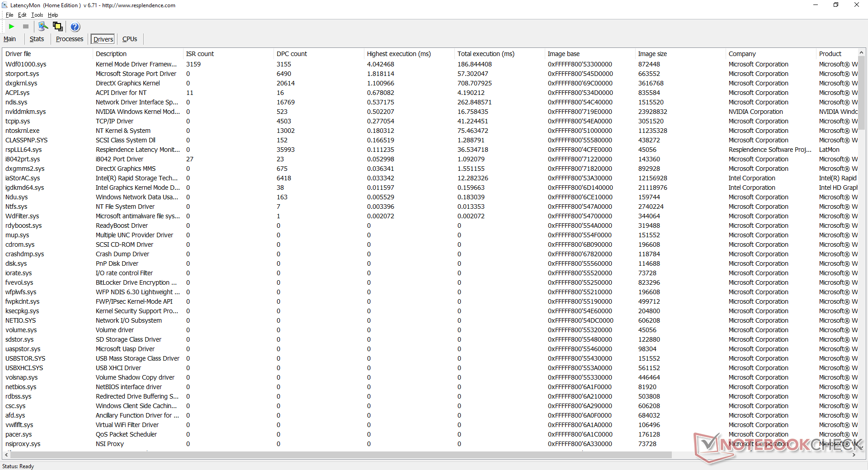The image size is (868, 470).
Task: Click total execution value 708.707925
Action: (x=475, y=83)
